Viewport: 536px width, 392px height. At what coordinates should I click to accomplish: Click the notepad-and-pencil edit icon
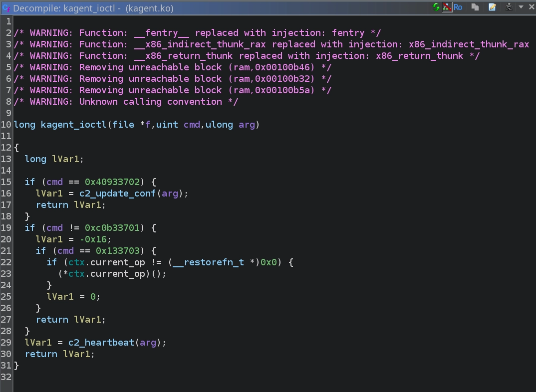tap(492, 7)
